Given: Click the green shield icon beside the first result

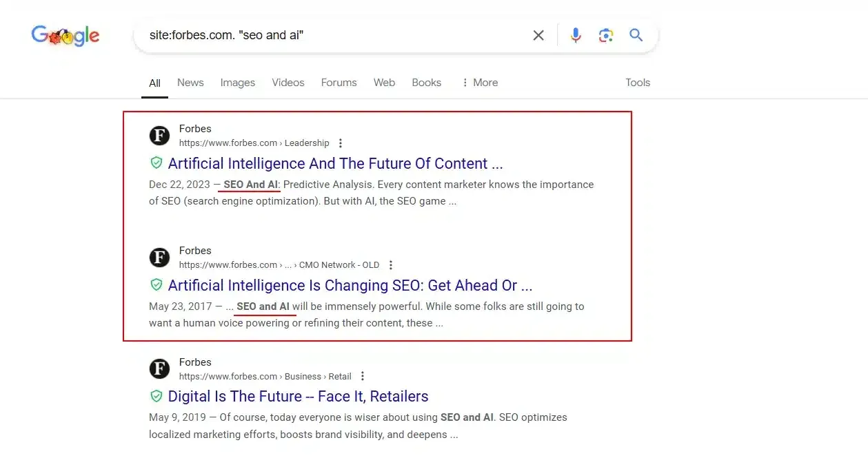Looking at the screenshot, I should tap(157, 163).
